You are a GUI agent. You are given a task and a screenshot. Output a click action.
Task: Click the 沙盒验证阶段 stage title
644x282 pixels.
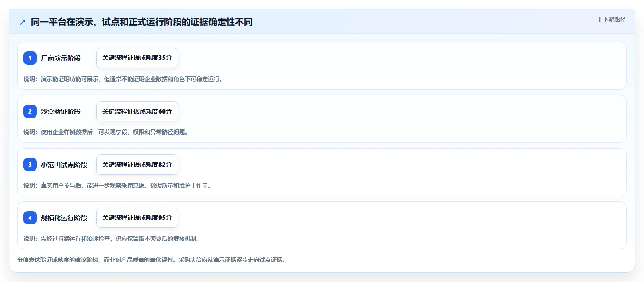coord(61,111)
